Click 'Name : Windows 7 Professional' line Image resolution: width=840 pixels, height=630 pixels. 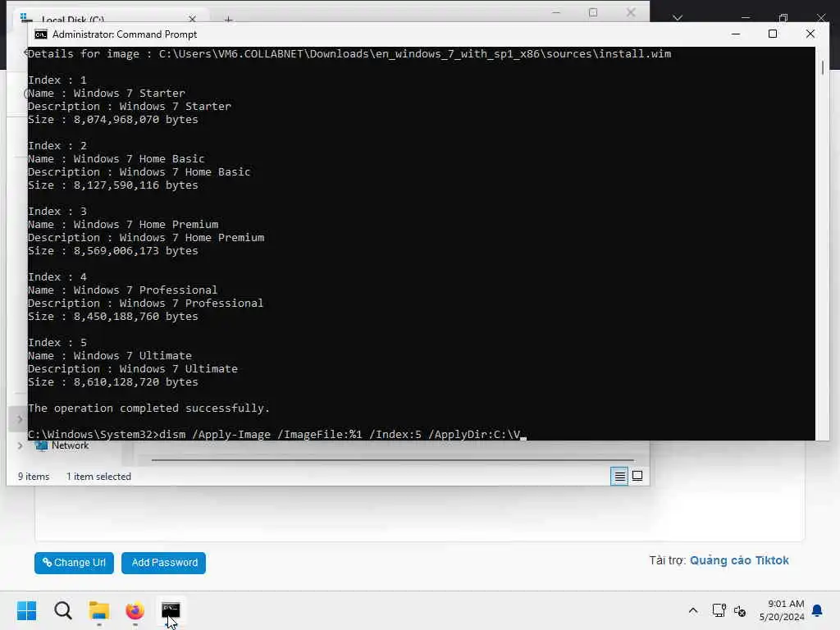(x=122, y=290)
